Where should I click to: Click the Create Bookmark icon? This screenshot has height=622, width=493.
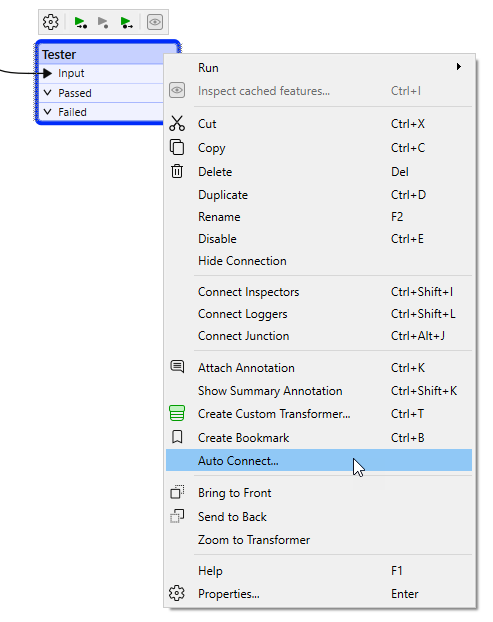[177, 437]
